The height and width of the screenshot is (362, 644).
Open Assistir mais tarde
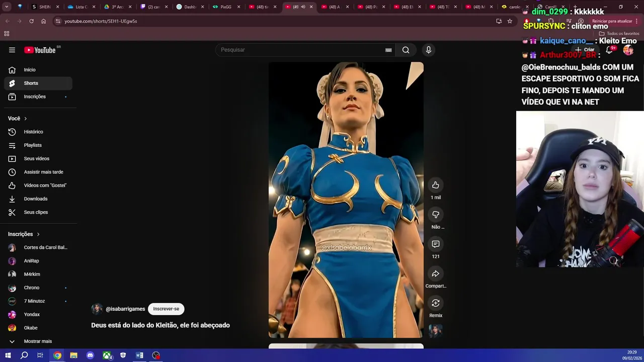coord(38,172)
